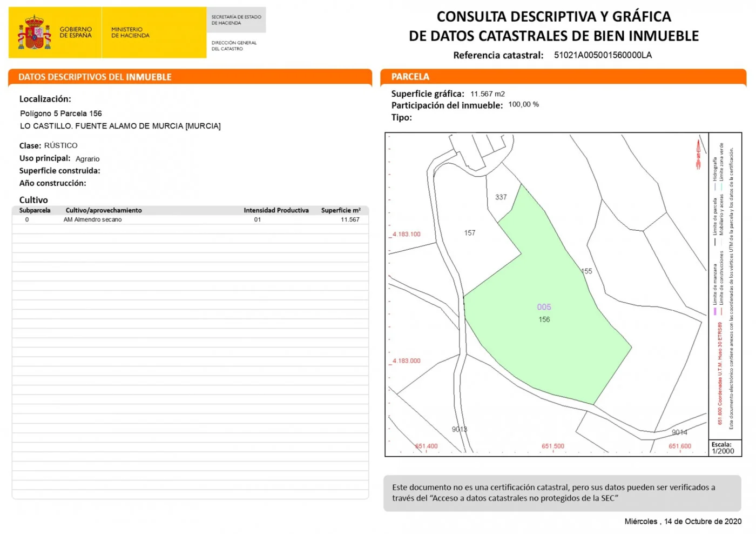Viewport: 756px width, 534px height.
Task: Click the "Superficie gráfica:" label
Action: 428,94
